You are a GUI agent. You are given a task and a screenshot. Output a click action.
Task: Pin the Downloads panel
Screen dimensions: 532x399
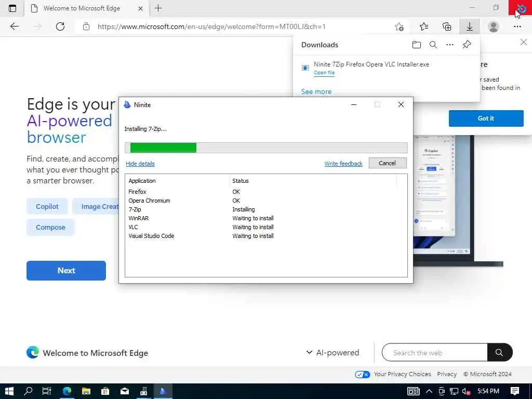click(x=467, y=45)
